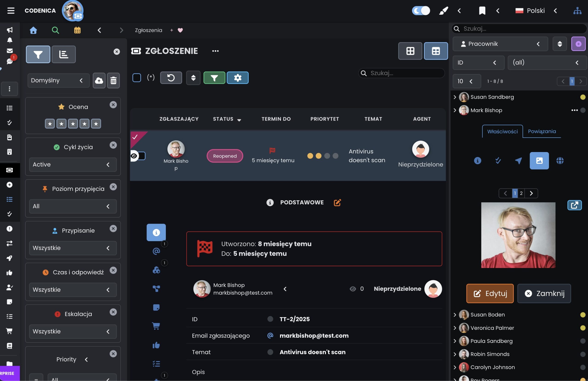Select the checkbox above the ticket list

pos(136,77)
